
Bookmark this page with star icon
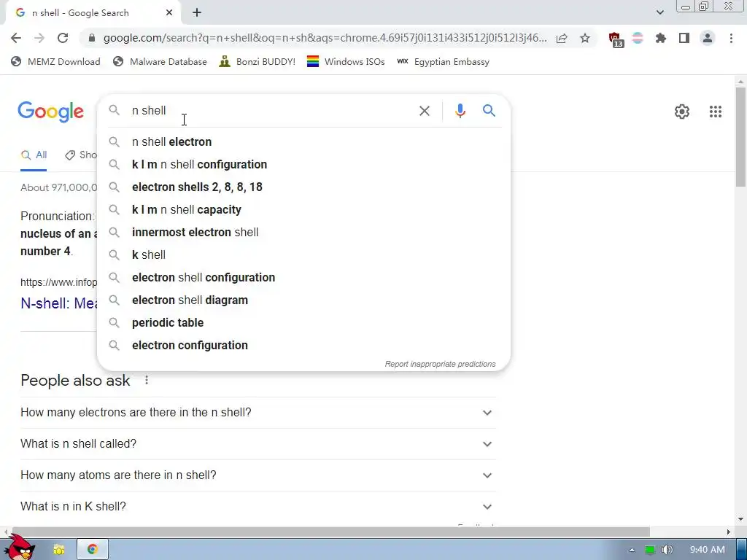585,38
